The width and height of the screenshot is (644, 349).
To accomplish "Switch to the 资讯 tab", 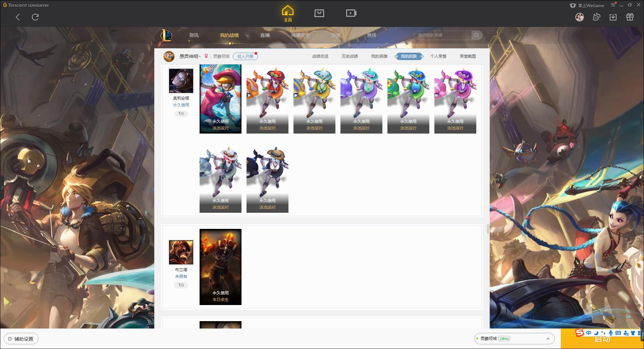I will (194, 35).
